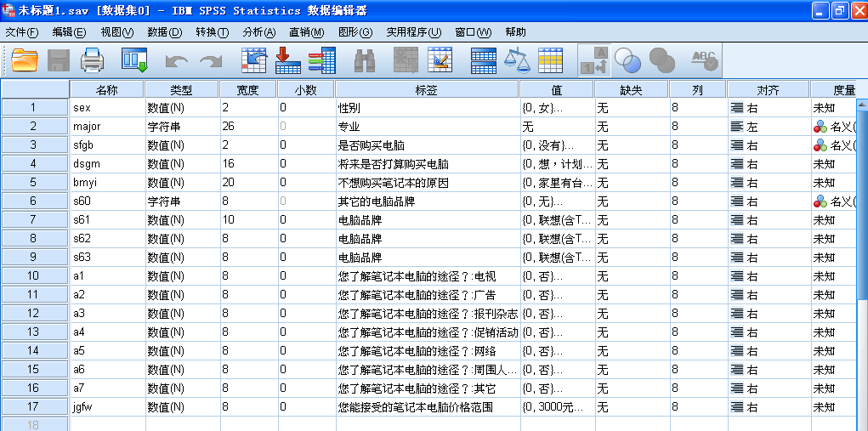Open 文件(F) menu

pos(22,32)
